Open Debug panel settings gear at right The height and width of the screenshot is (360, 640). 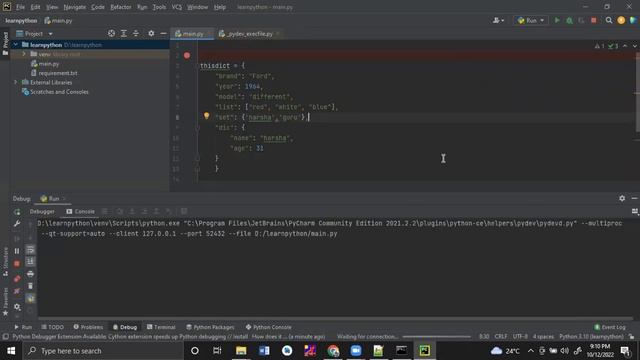[622, 198]
